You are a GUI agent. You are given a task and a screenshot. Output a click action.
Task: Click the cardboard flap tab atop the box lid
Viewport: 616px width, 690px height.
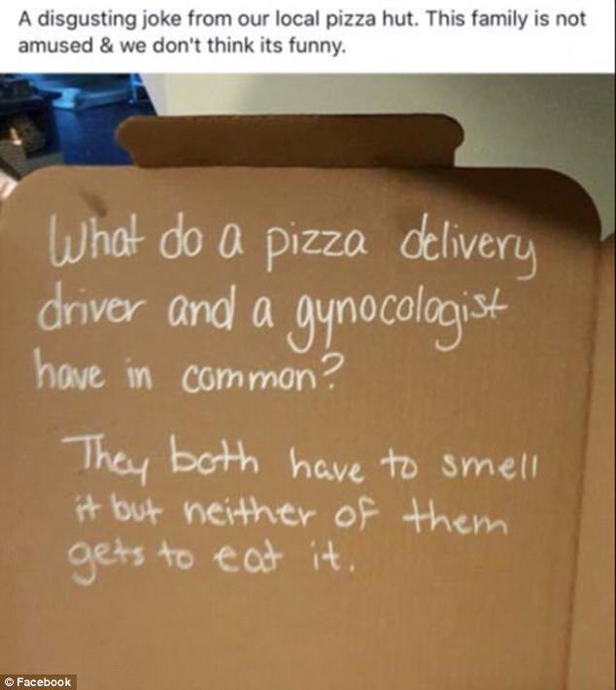(291, 140)
